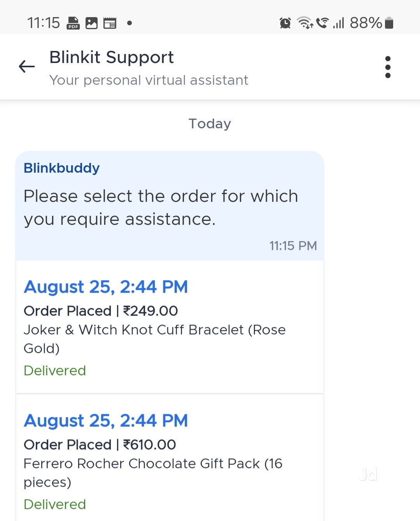
Task: Tap the ₹249.00 Order Placed line
Action: click(101, 311)
